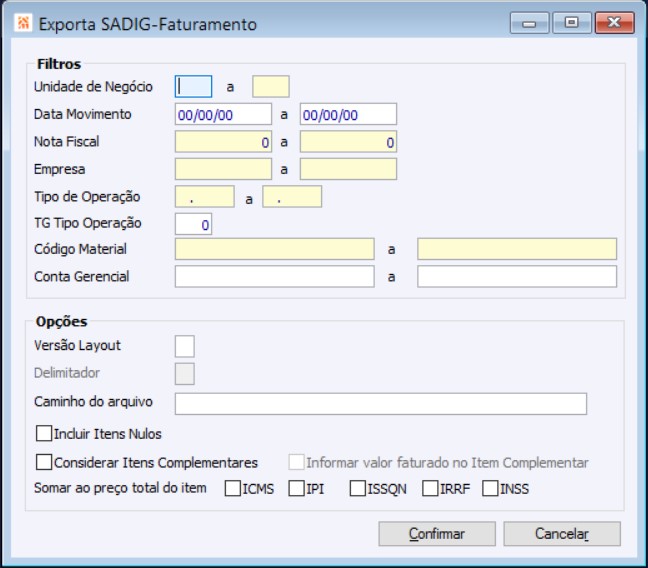The height and width of the screenshot is (568, 648).
Task: Click the Data Movimento end date field
Action: point(348,114)
